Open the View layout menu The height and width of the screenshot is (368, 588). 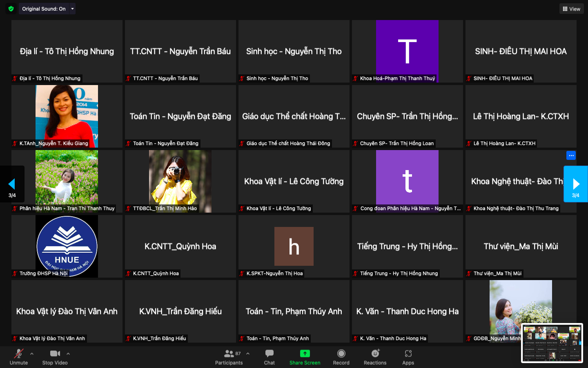click(571, 9)
